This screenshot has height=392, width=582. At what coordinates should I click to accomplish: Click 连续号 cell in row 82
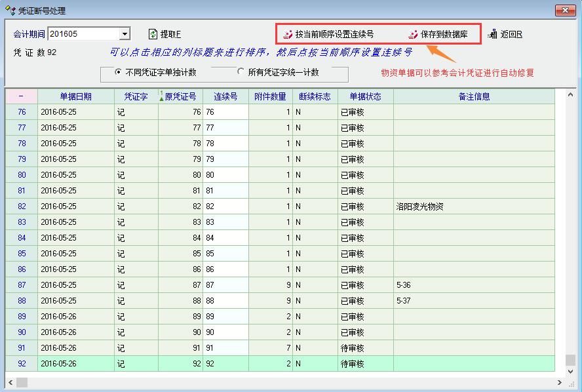point(225,206)
